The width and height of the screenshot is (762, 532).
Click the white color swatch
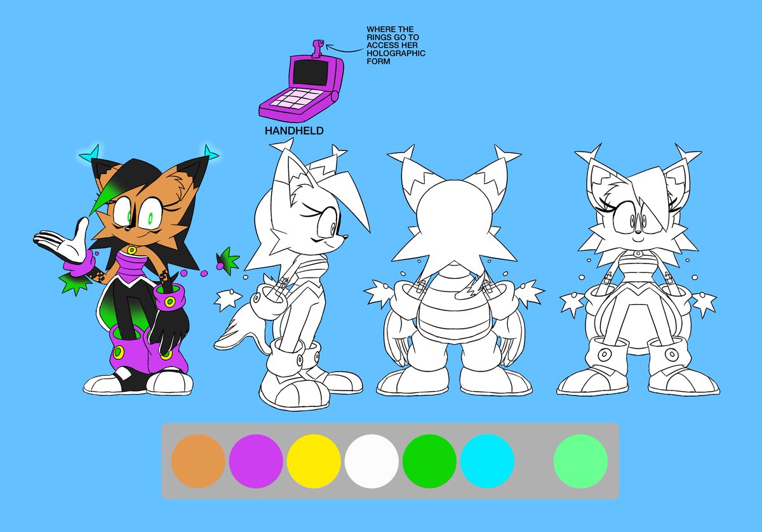(372, 461)
